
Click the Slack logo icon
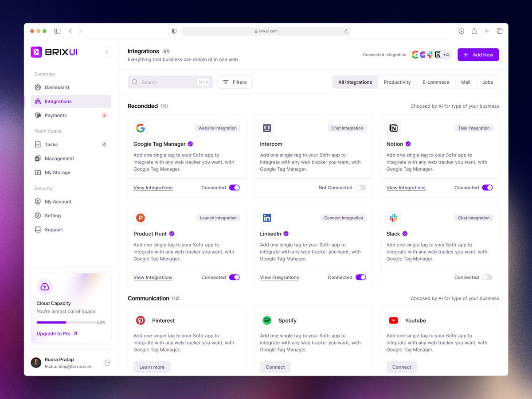(x=393, y=218)
